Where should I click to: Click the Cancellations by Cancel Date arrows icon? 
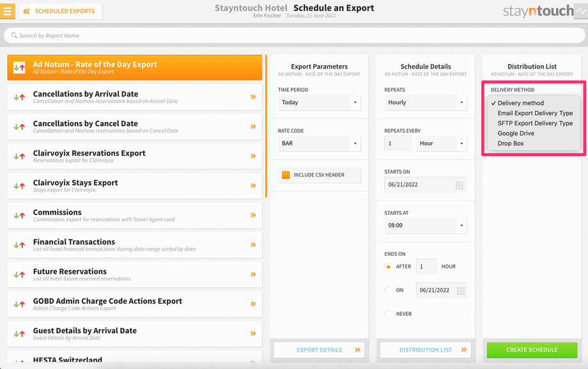19,127
